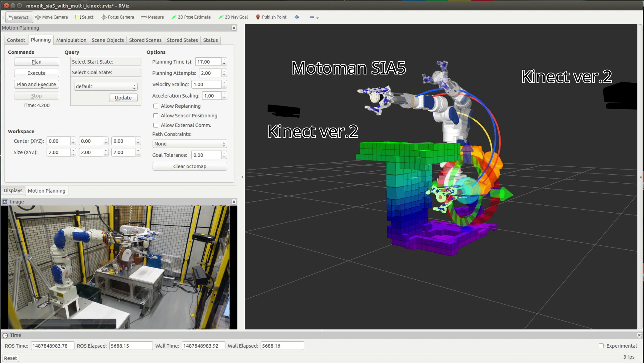Expand Select Start State section
644x363 pixels.
tap(106, 62)
